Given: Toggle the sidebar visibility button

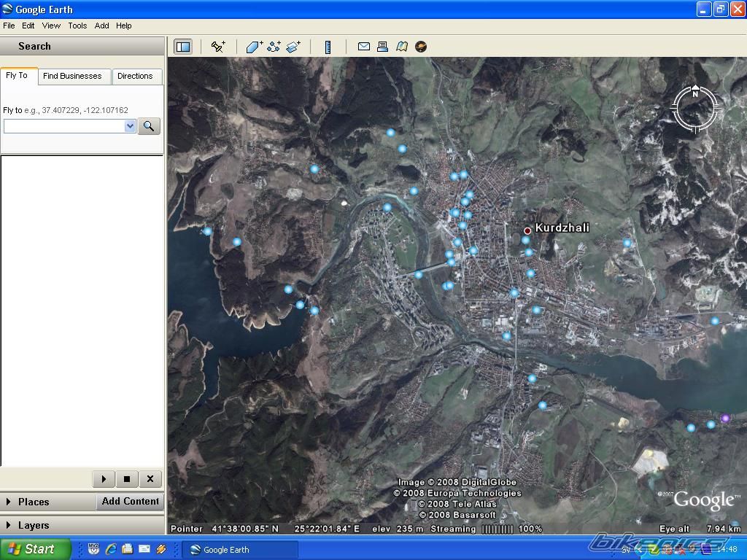Looking at the screenshot, I should point(183,47).
